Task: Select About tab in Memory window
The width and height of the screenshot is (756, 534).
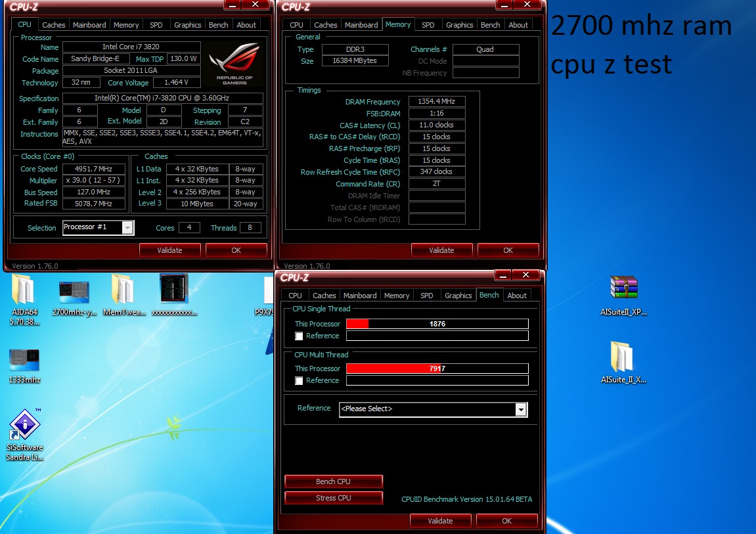Action: 518,25
